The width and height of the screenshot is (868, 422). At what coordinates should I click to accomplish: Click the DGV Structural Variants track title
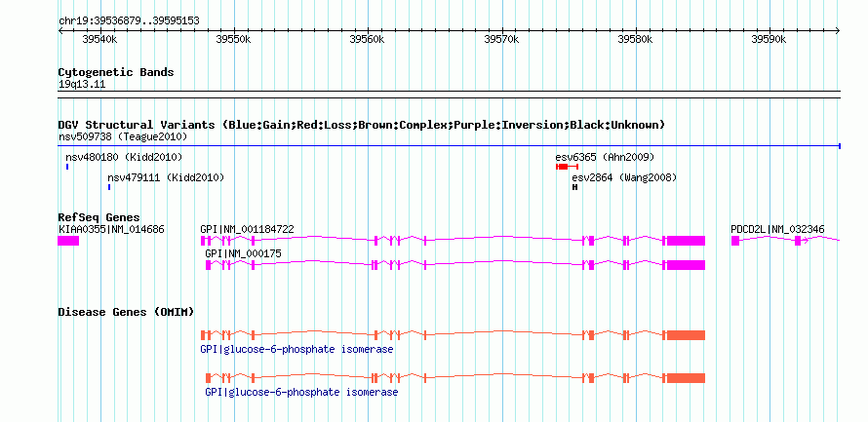[362, 125]
